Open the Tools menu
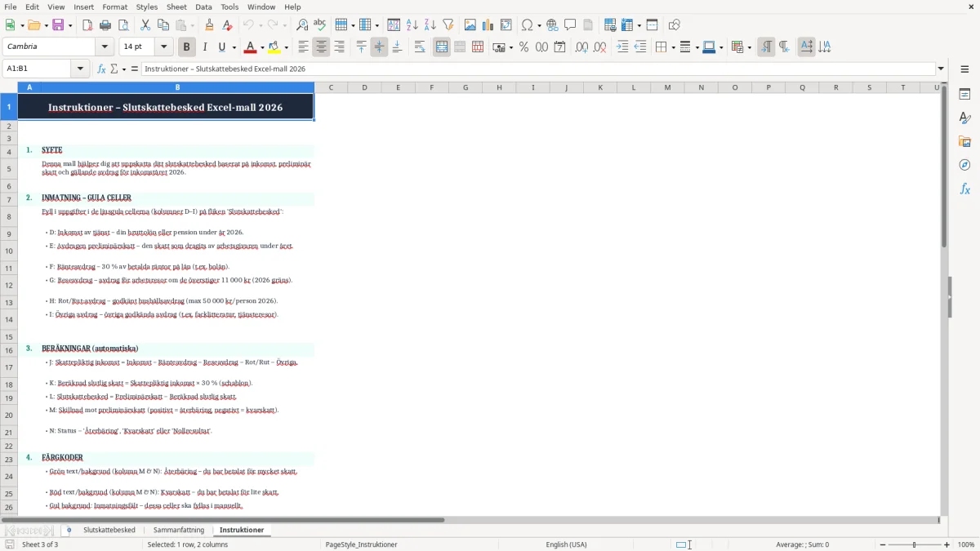The image size is (980, 551). (x=229, y=7)
